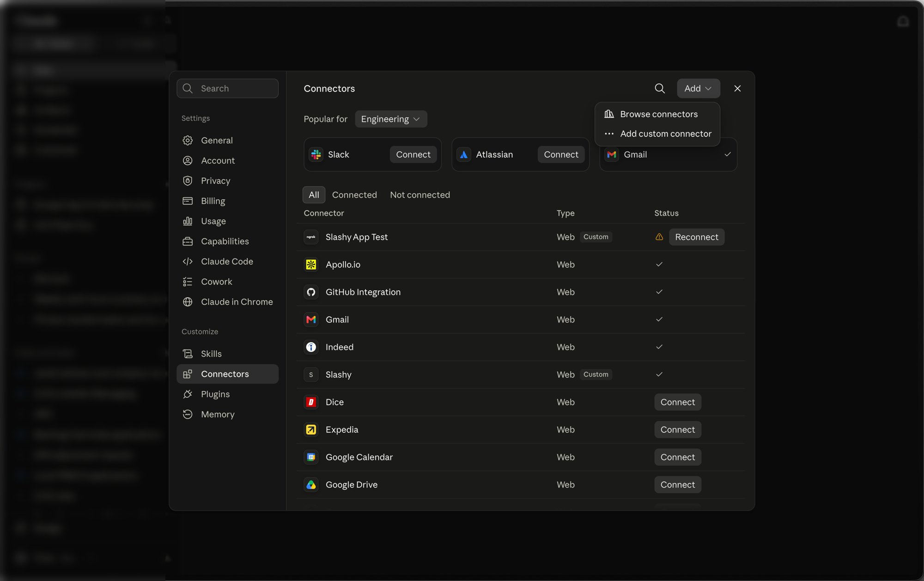Image resolution: width=924 pixels, height=581 pixels.
Task: Click the Custom badge on Slashy App Test
Action: 596,237
